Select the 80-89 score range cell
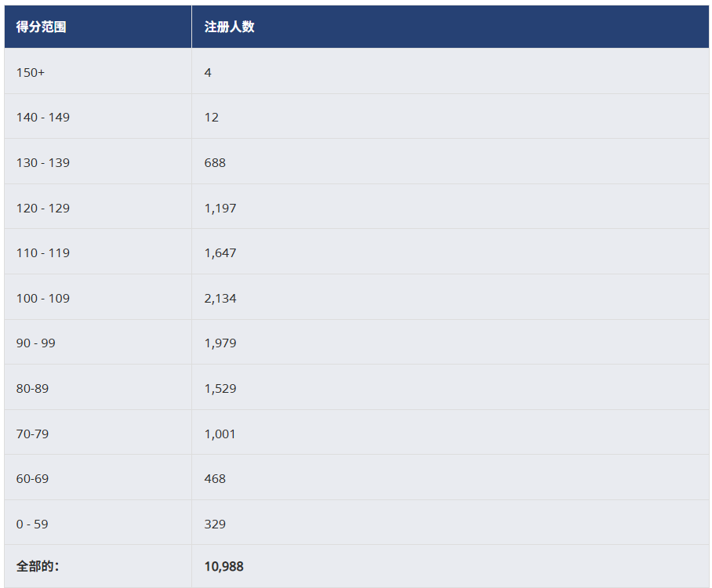Image resolution: width=712 pixels, height=588 pixels. click(x=33, y=388)
